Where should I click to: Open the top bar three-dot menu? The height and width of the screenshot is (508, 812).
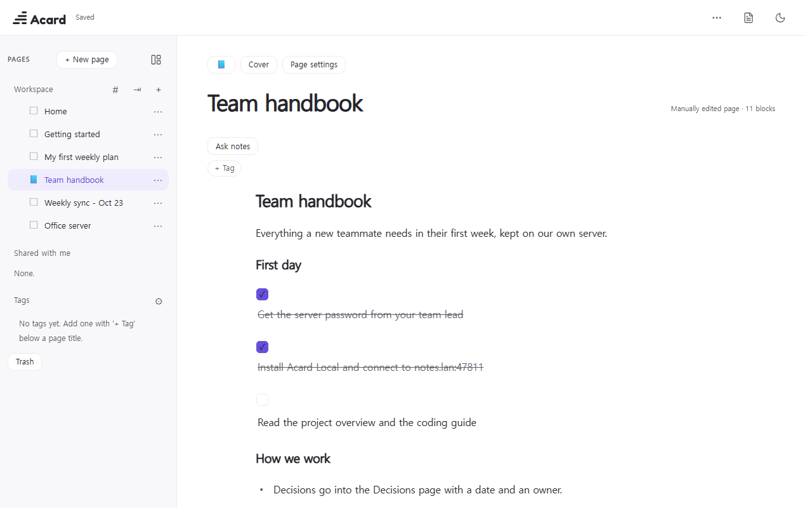[x=717, y=18]
